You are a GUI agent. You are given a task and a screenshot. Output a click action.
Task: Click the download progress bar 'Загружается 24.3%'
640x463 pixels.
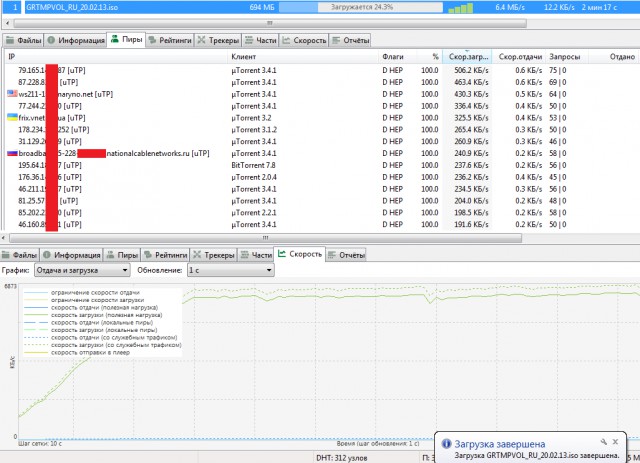[x=361, y=7]
